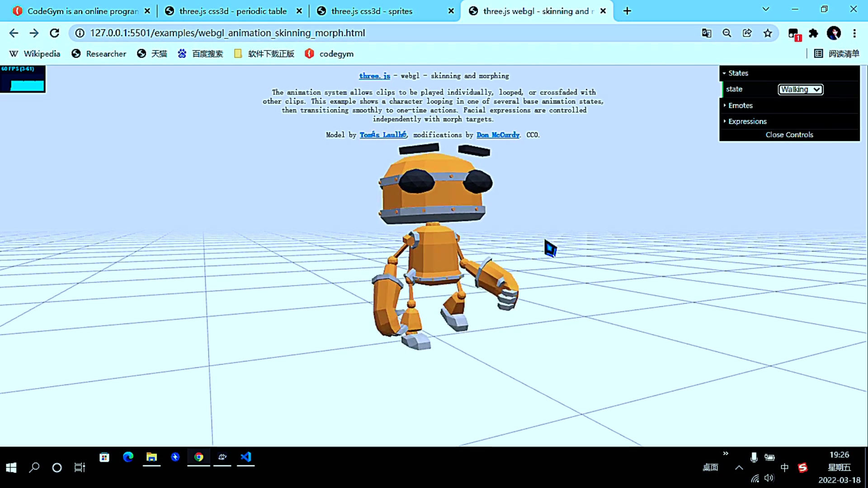Image resolution: width=868 pixels, height=488 pixels.
Task: Open the three.js link
Action: (374, 76)
